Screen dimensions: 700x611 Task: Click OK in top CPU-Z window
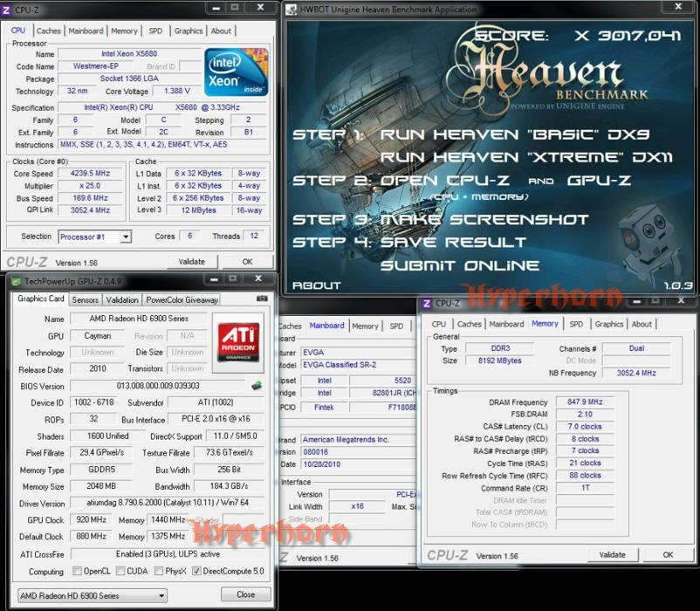pyautogui.click(x=247, y=262)
